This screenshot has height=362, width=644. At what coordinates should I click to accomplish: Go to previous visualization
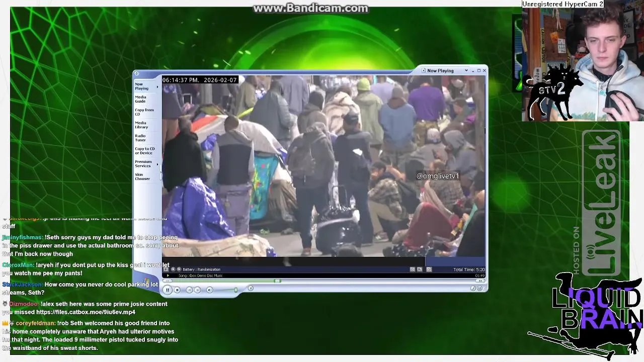(173, 269)
